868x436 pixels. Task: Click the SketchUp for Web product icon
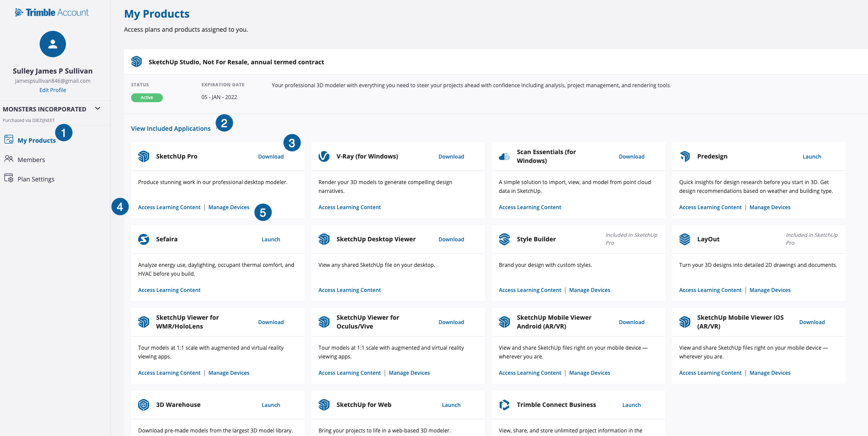[324, 405]
